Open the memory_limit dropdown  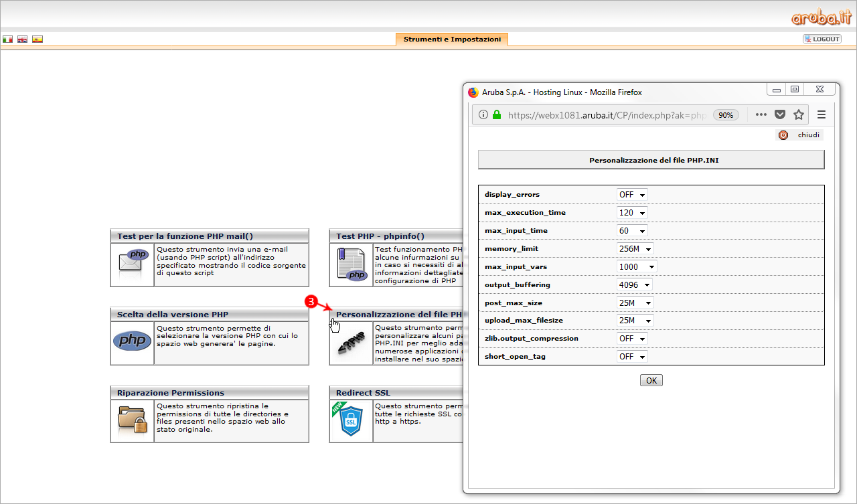coord(635,249)
